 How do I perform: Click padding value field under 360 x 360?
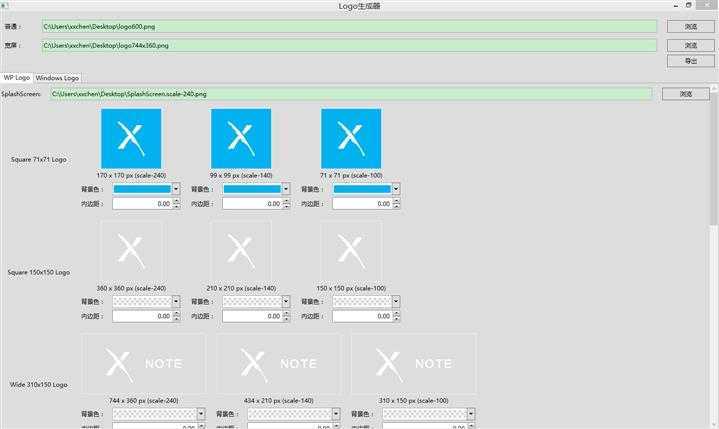142,316
